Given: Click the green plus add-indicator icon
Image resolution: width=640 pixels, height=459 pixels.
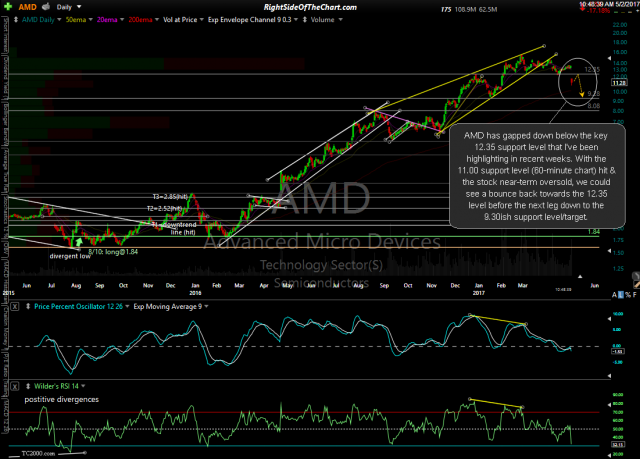Looking at the screenshot, I should pyautogui.click(x=8, y=7).
